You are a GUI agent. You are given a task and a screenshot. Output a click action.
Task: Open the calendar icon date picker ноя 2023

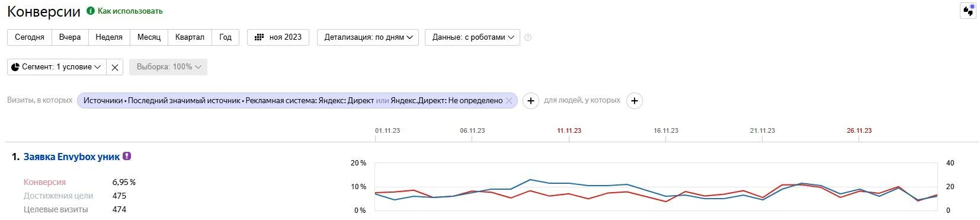[278, 37]
